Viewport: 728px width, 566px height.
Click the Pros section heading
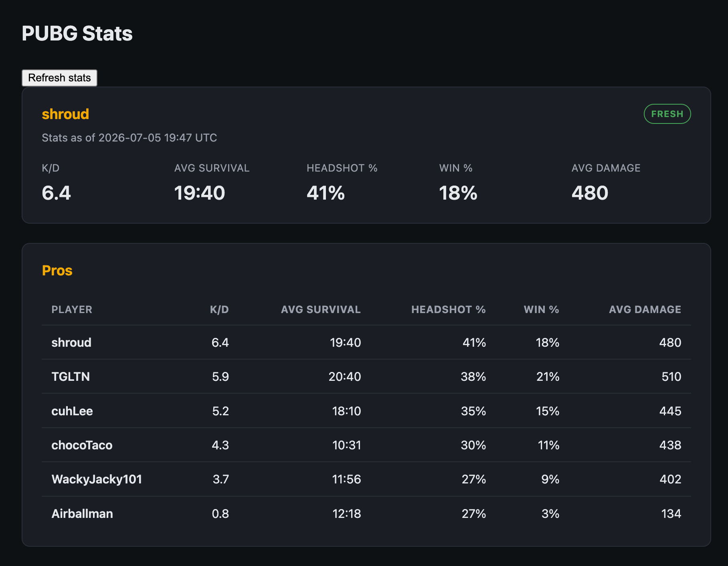coord(57,271)
